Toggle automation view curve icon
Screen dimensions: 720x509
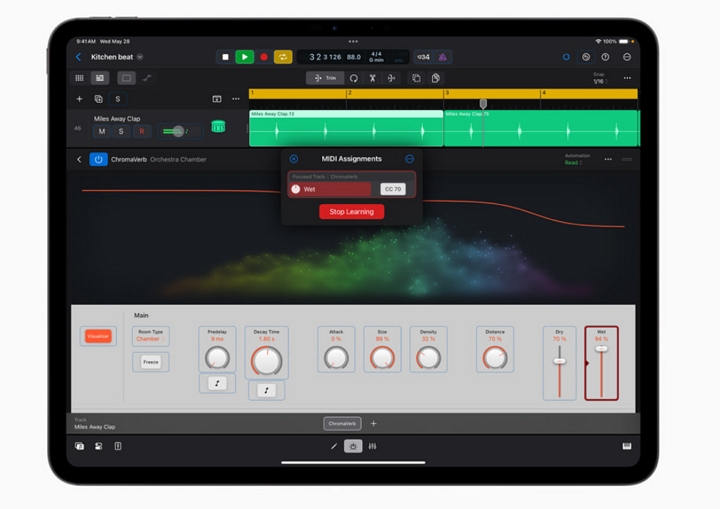click(x=147, y=78)
